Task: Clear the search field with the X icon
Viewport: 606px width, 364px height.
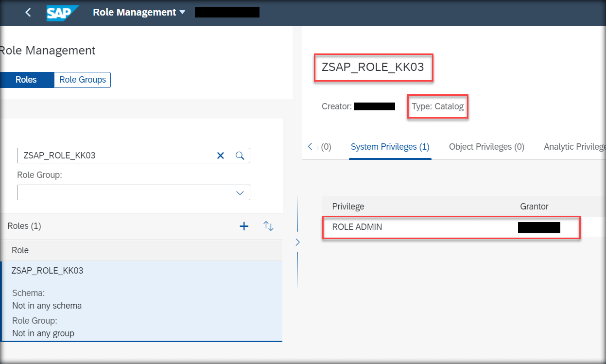Action: 221,156
